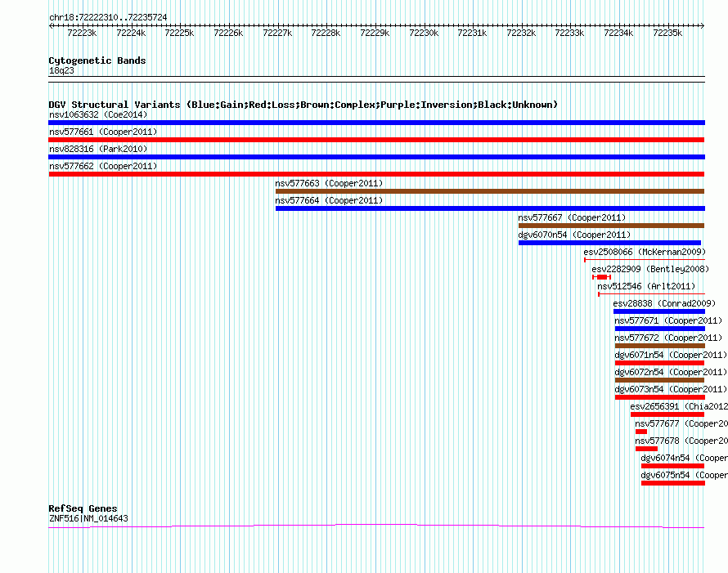Click the short red nsv577677 bar

click(641, 432)
